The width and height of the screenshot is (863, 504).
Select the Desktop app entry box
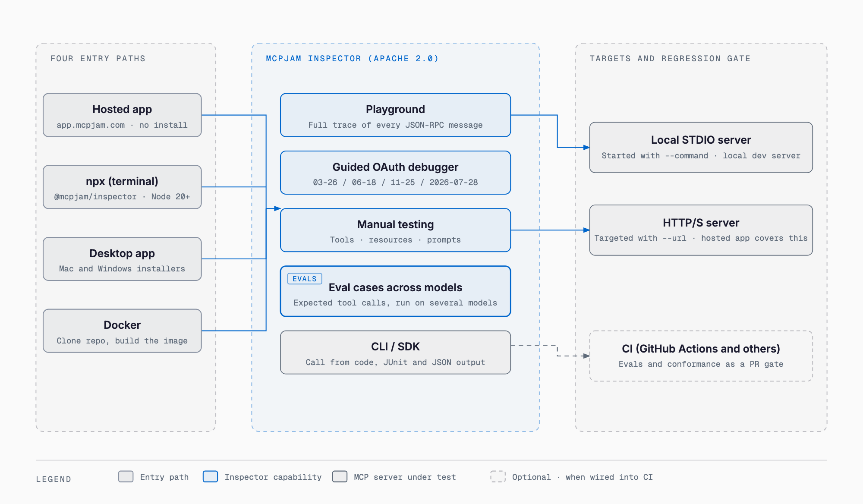(122, 259)
